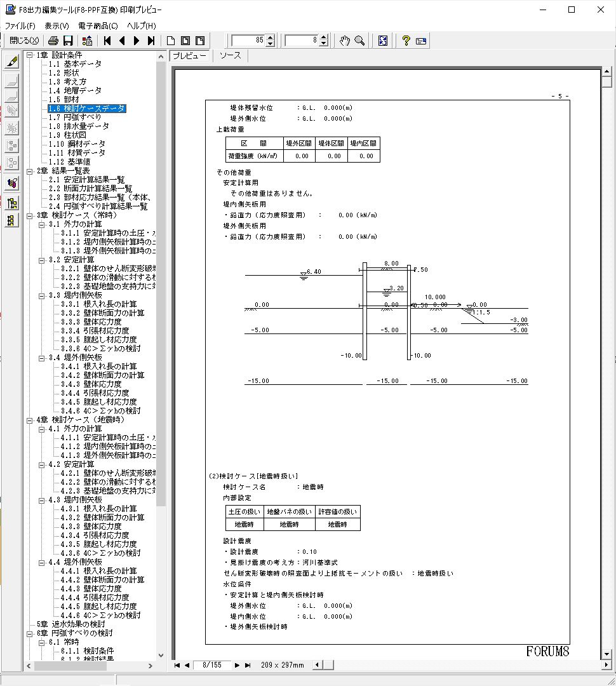
Task: Select the third page layout icon
Action: [x=200, y=41]
